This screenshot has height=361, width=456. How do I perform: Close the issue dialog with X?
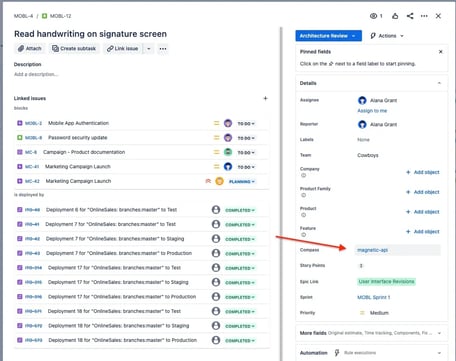click(x=438, y=16)
